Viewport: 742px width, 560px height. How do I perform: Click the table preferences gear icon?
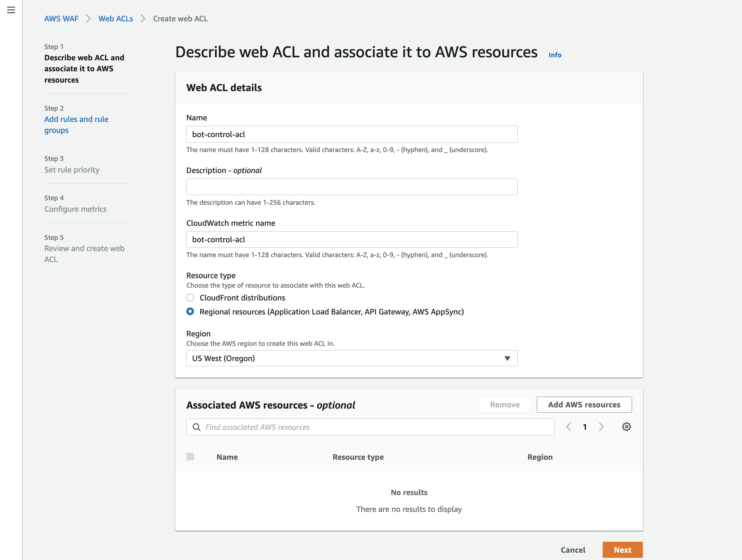click(626, 427)
